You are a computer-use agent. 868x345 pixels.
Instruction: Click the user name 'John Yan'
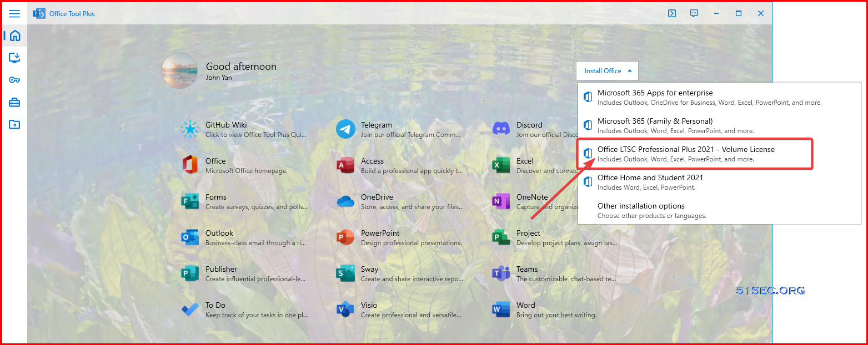point(219,78)
